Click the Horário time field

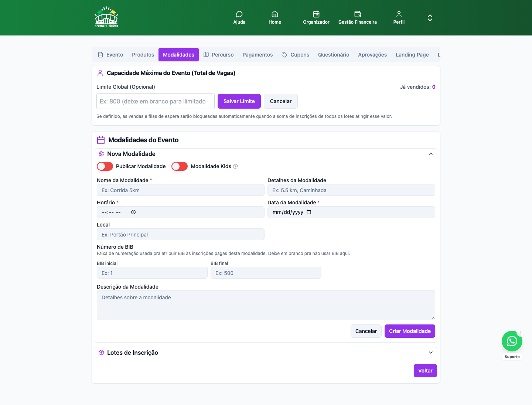point(181,212)
